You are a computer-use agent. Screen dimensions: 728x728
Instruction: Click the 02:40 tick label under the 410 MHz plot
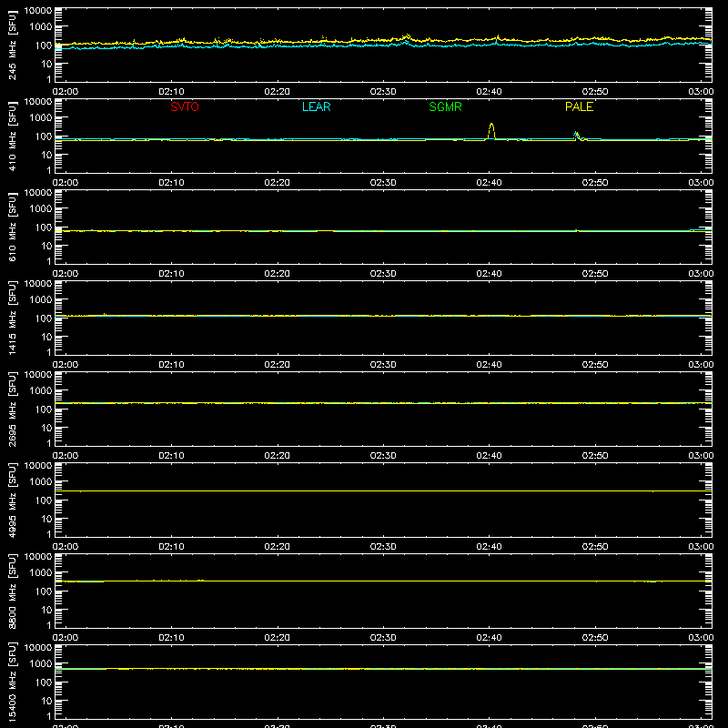pos(489,183)
